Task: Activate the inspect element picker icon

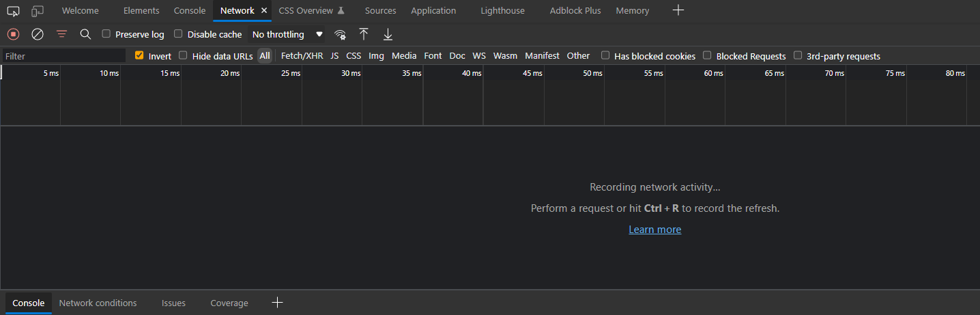Action: [x=13, y=11]
